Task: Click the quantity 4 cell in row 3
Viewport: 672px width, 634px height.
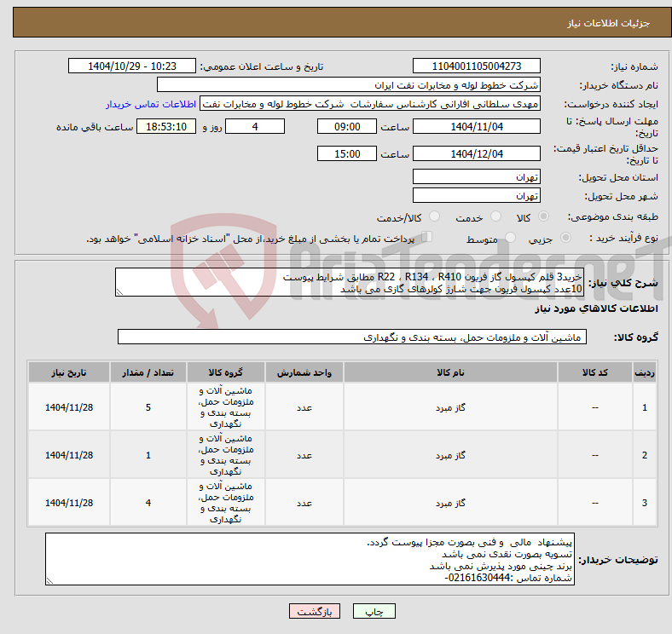Action: (x=148, y=503)
